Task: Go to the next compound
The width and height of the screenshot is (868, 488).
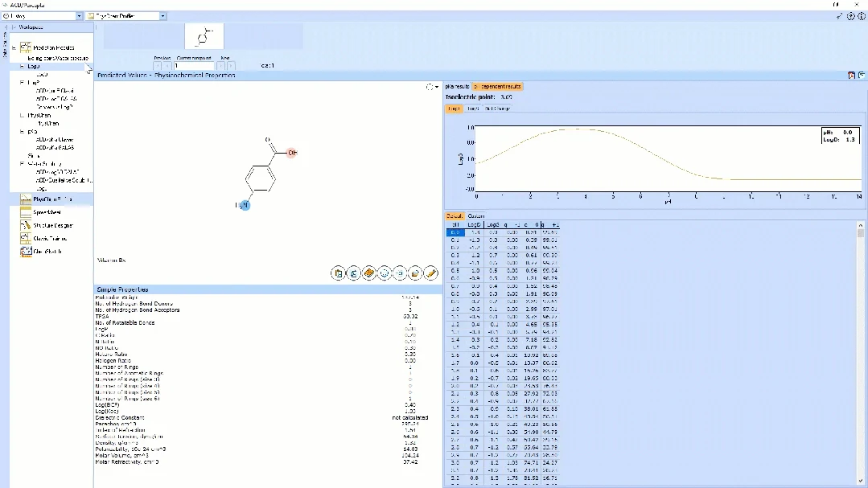Action: point(221,65)
